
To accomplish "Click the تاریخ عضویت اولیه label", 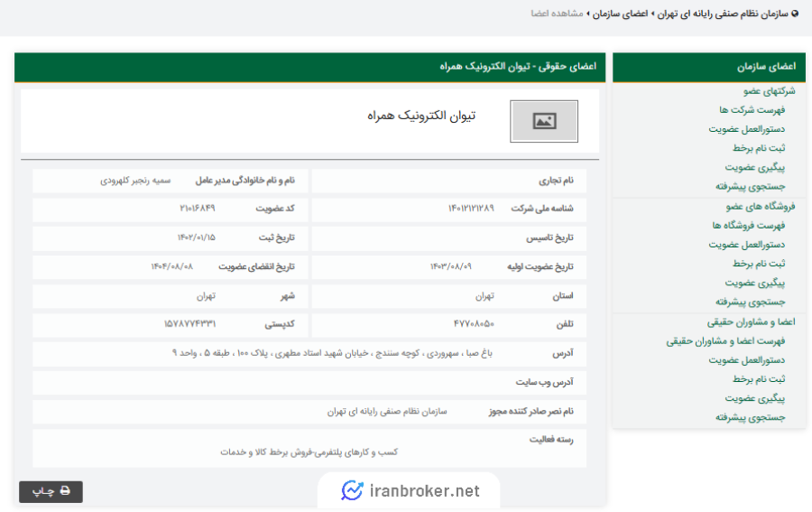I will tap(540, 266).
